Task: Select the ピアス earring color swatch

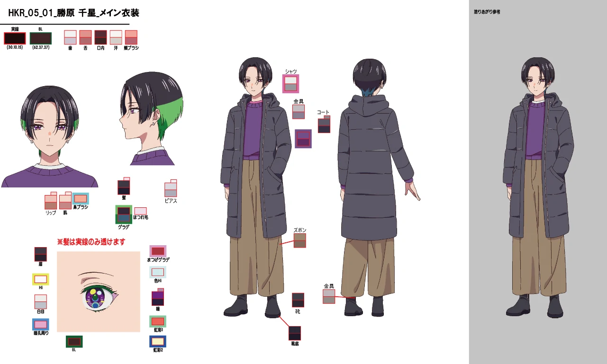Action: pos(171,189)
